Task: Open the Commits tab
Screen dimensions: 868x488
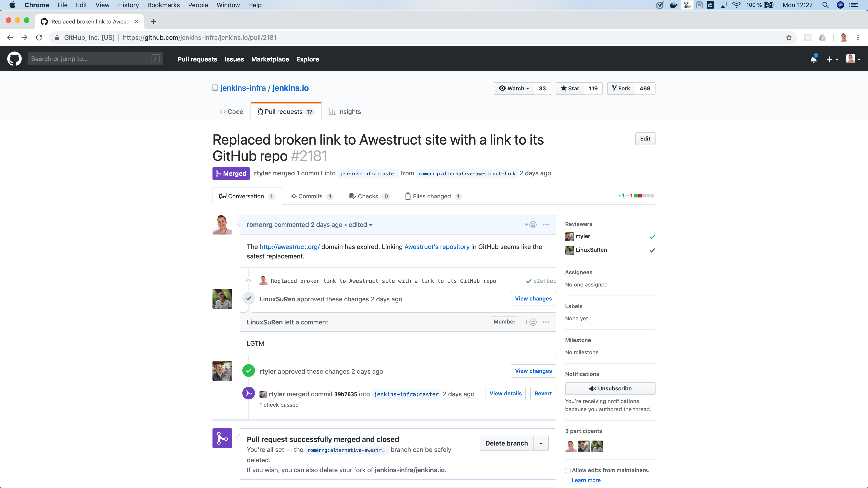Action: click(x=312, y=196)
